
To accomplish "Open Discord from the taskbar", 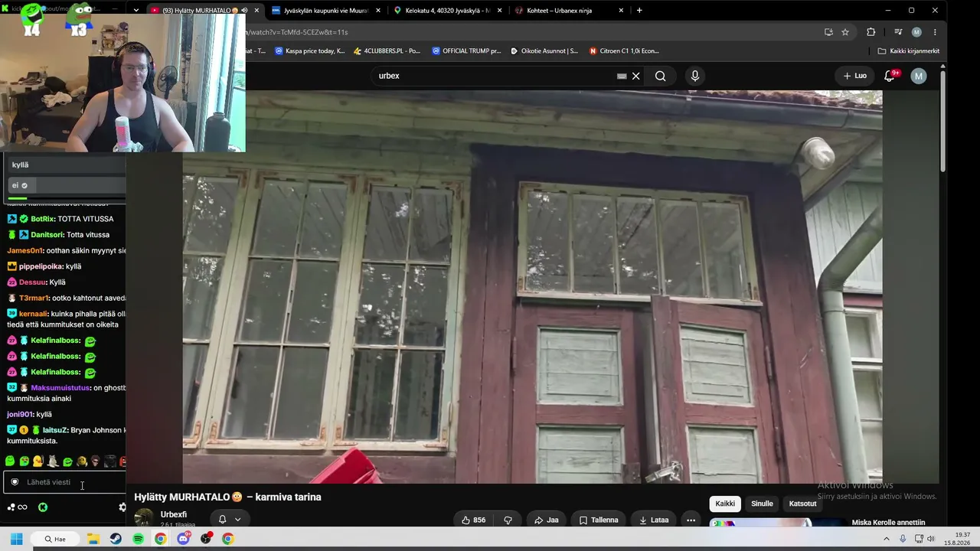I will coord(183,539).
